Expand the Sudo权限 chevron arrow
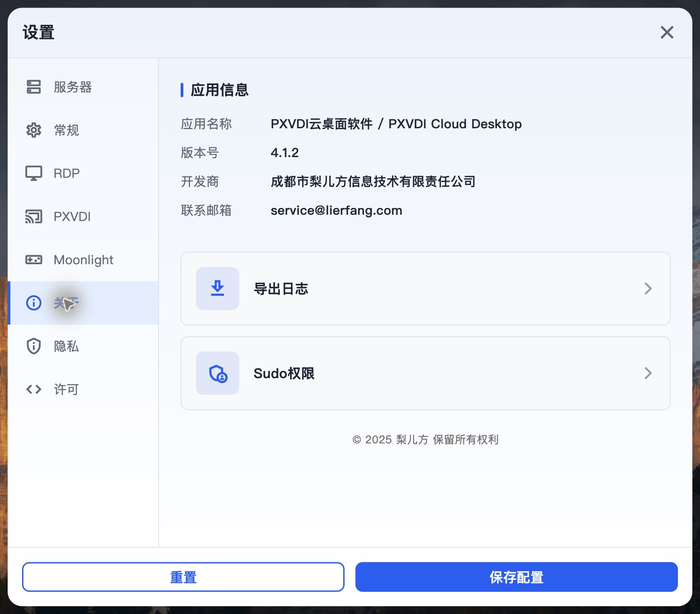This screenshot has height=614, width=700. pos(648,373)
